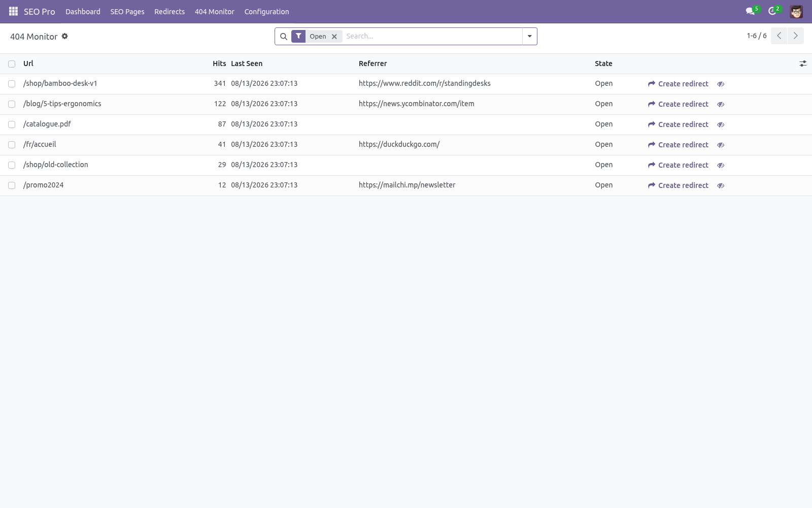Create redirect for /shop/bamboo-desk-v1

[678, 84]
